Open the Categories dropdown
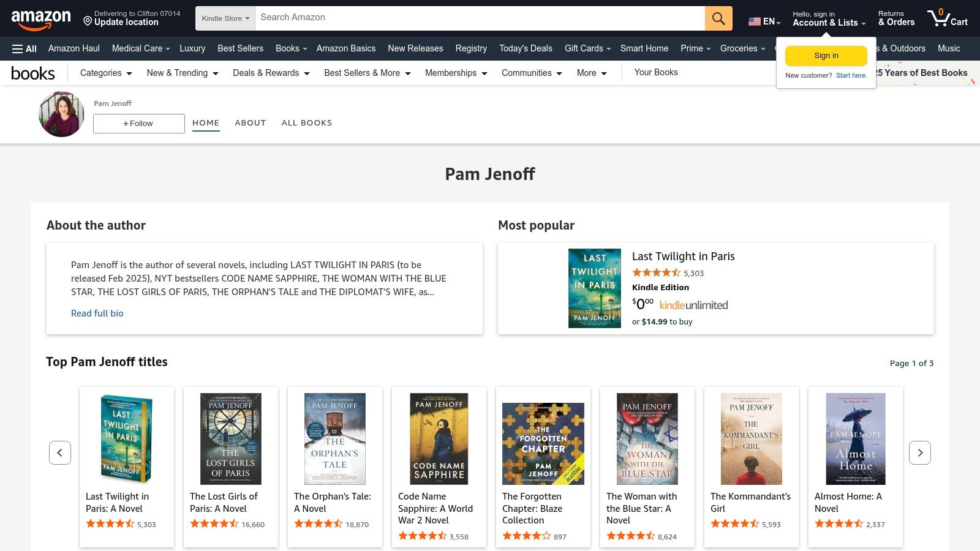 click(x=105, y=73)
